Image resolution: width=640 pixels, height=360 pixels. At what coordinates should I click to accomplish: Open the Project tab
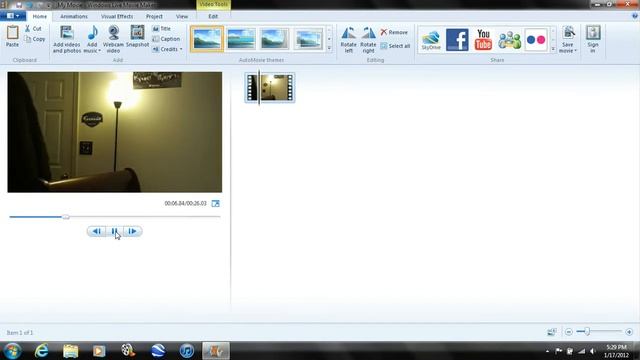154,16
